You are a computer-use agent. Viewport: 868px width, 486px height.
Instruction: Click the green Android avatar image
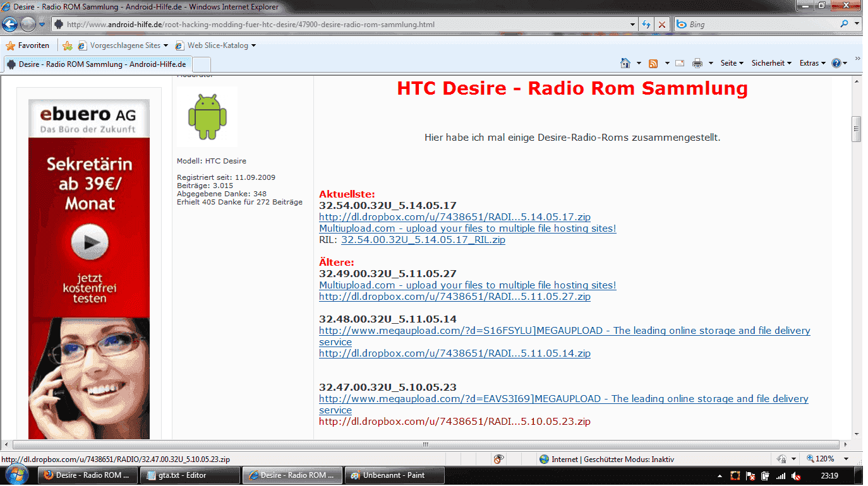[x=207, y=117]
